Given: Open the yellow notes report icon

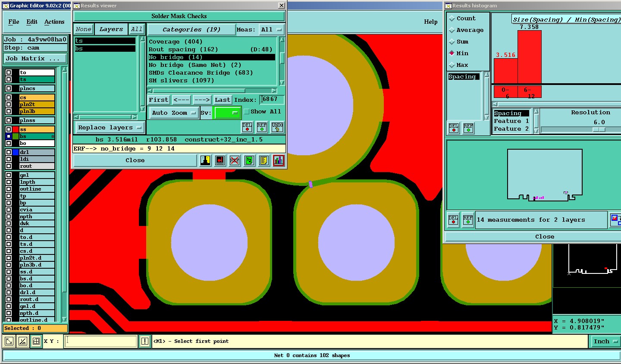Looking at the screenshot, I should coord(264,160).
